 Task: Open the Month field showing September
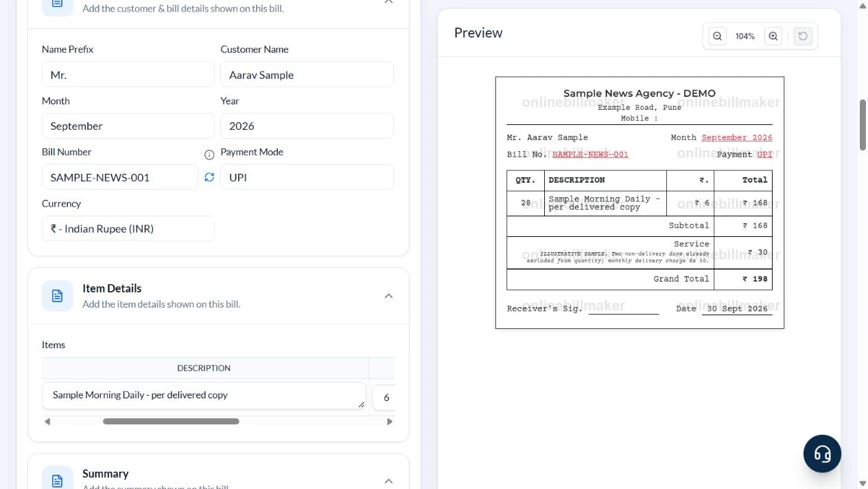tap(128, 126)
